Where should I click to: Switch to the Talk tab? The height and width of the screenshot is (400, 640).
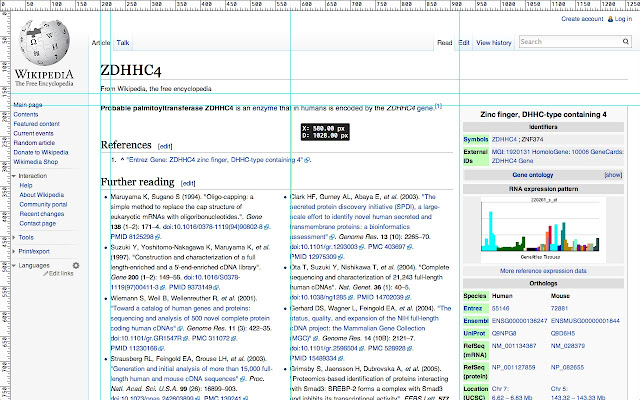(122, 43)
